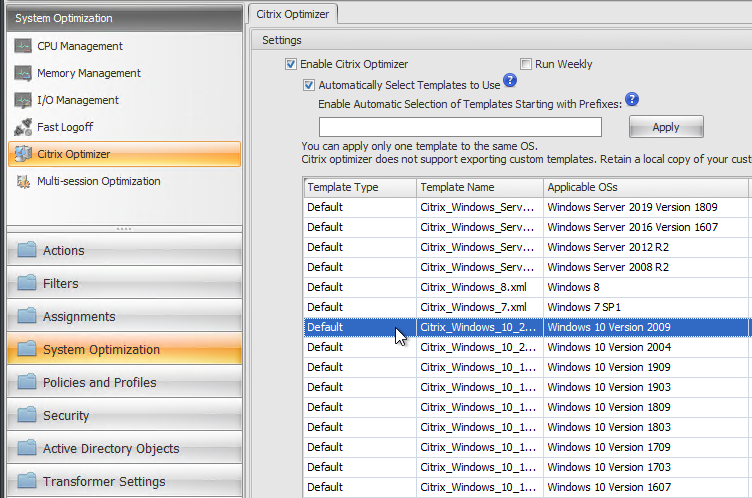The width and height of the screenshot is (752, 498).
Task: Click the System Optimization folder icon
Action: point(27,349)
